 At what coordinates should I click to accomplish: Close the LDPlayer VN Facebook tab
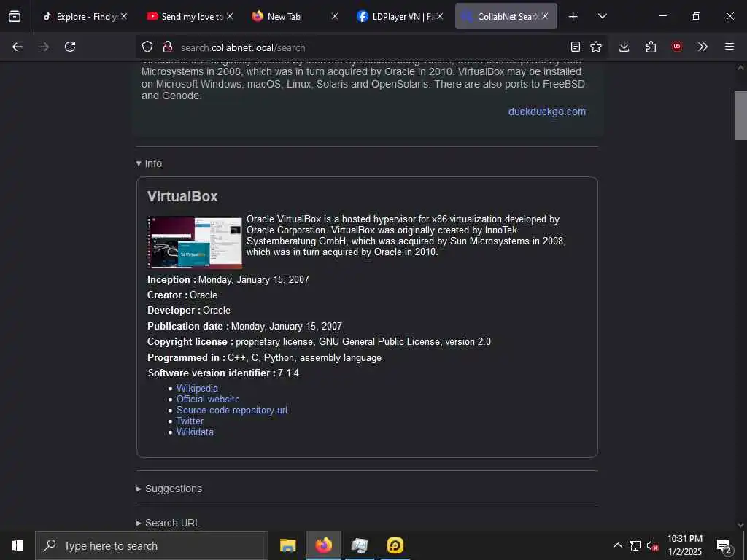[x=440, y=16]
